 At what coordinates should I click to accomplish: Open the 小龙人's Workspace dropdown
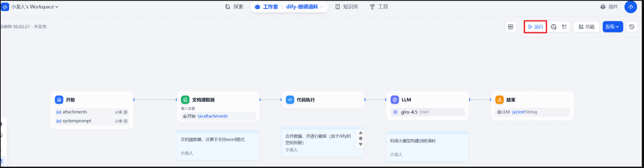[x=35, y=7]
